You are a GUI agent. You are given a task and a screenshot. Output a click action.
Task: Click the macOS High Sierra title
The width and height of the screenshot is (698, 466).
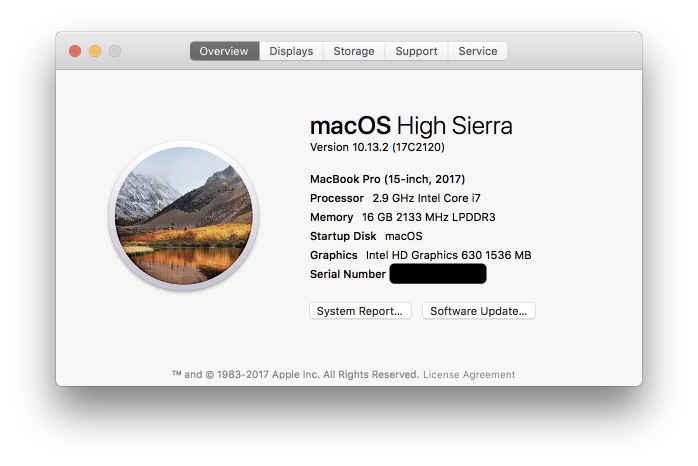click(411, 126)
